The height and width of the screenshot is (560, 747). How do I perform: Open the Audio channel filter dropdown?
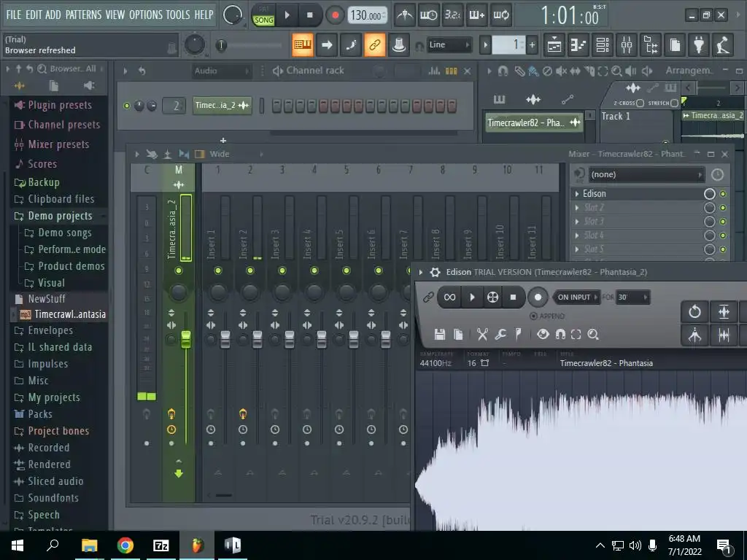point(221,71)
